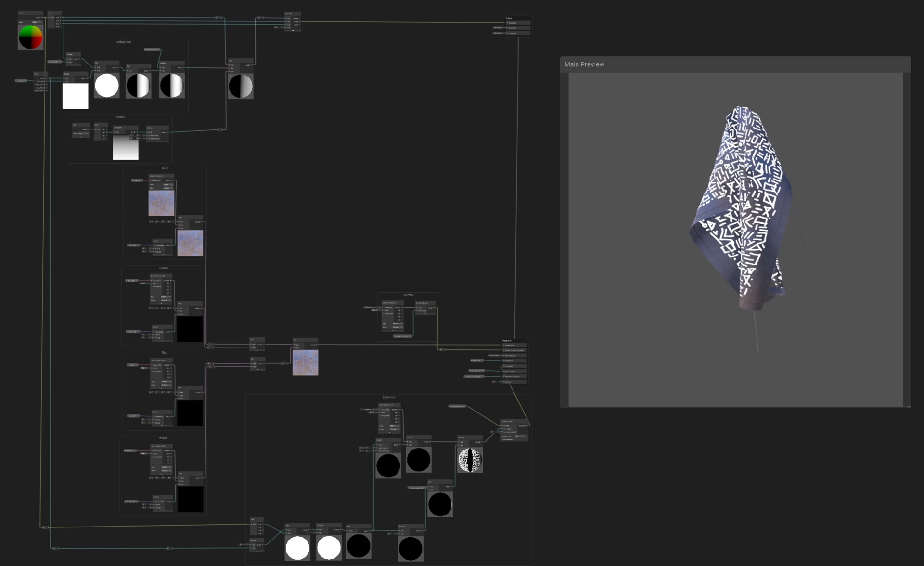
Task: Click the Blue group title label
Action: [165, 168]
